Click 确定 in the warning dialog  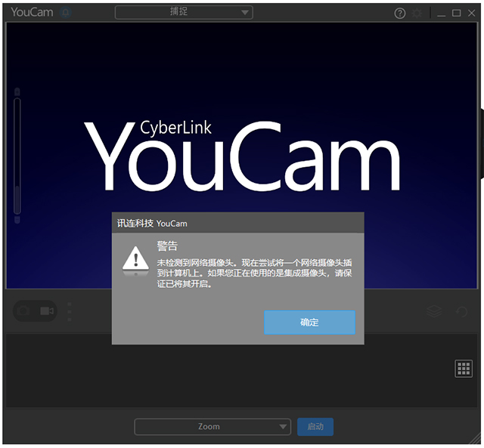309,322
